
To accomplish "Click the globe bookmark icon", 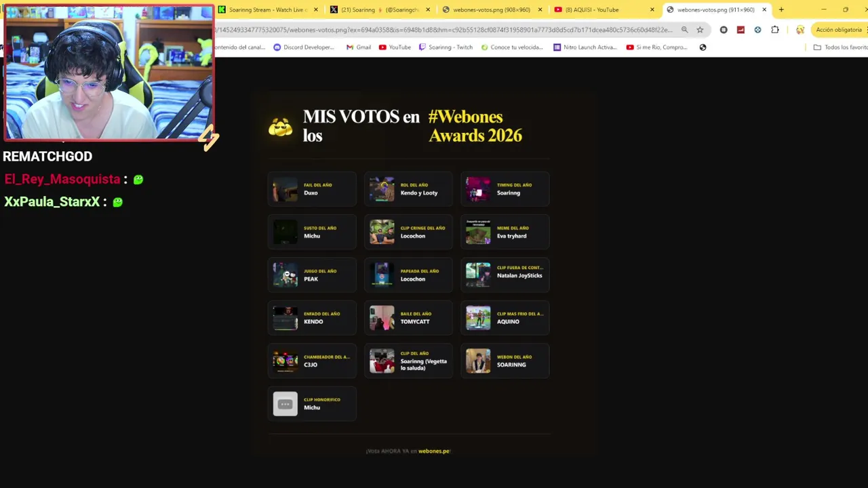I will tap(703, 47).
